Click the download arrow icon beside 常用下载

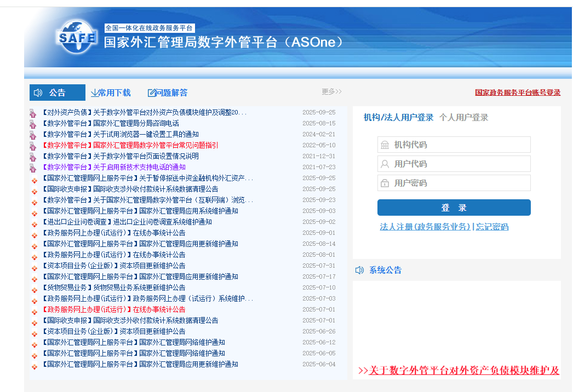(94, 93)
